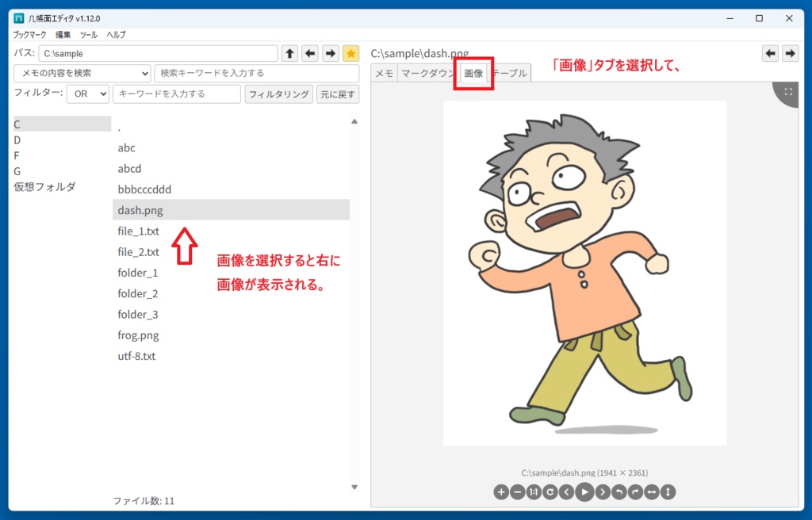Viewport: 812px width, 520px height.
Task: Focus the search keyword field
Action: coord(256,73)
